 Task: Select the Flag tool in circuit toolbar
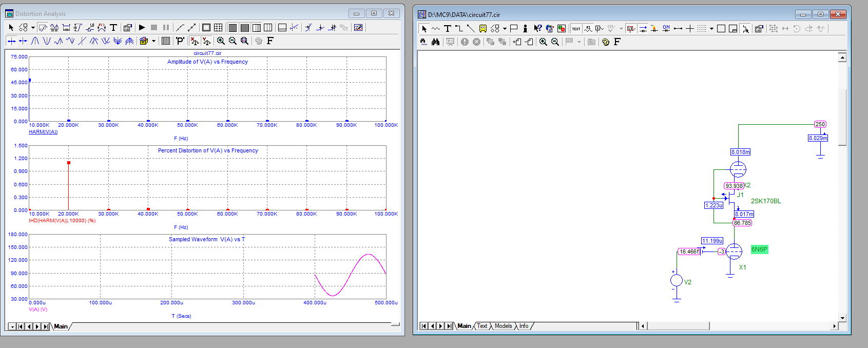(x=514, y=29)
